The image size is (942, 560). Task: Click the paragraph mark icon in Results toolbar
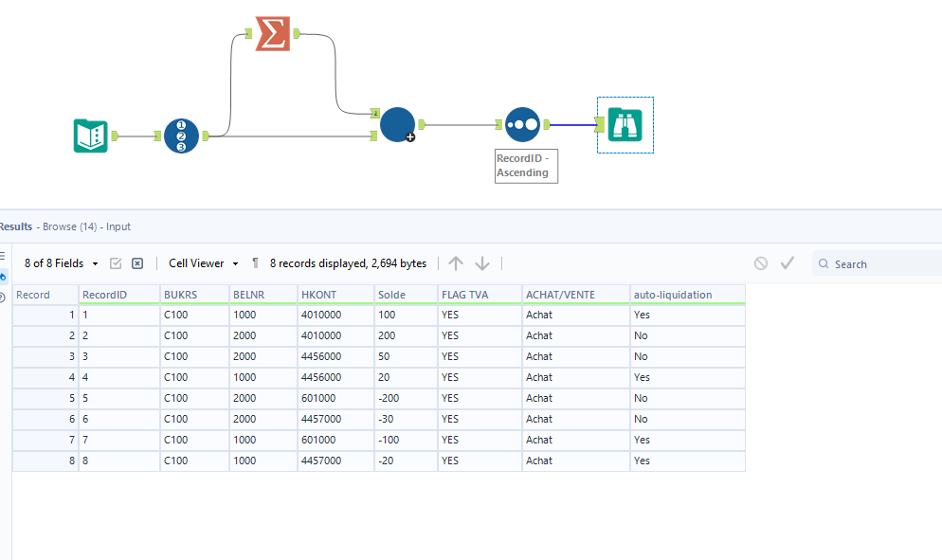254,263
